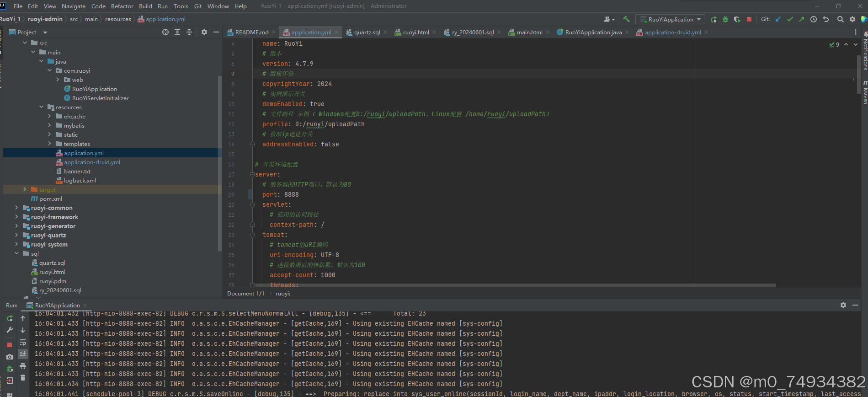Commit changes with the green Git checkmark
The height and width of the screenshot is (397, 868).
pyautogui.click(x=790, y=19)
